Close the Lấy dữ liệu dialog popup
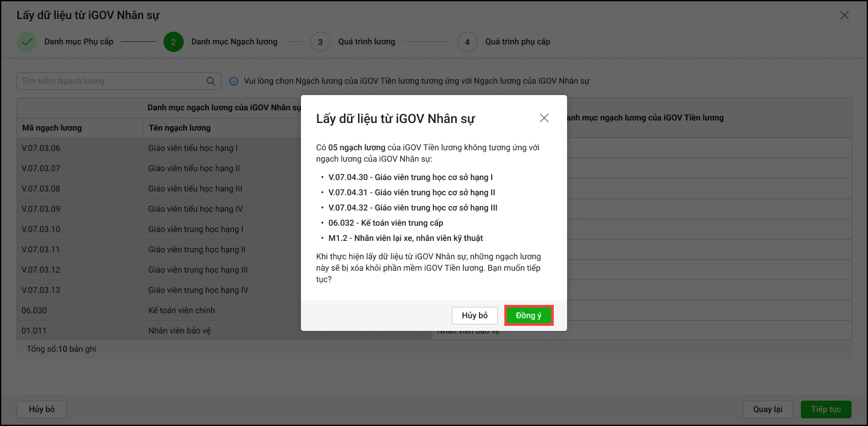This screenshot has height=426, width=868. click(x=544, y=118)
